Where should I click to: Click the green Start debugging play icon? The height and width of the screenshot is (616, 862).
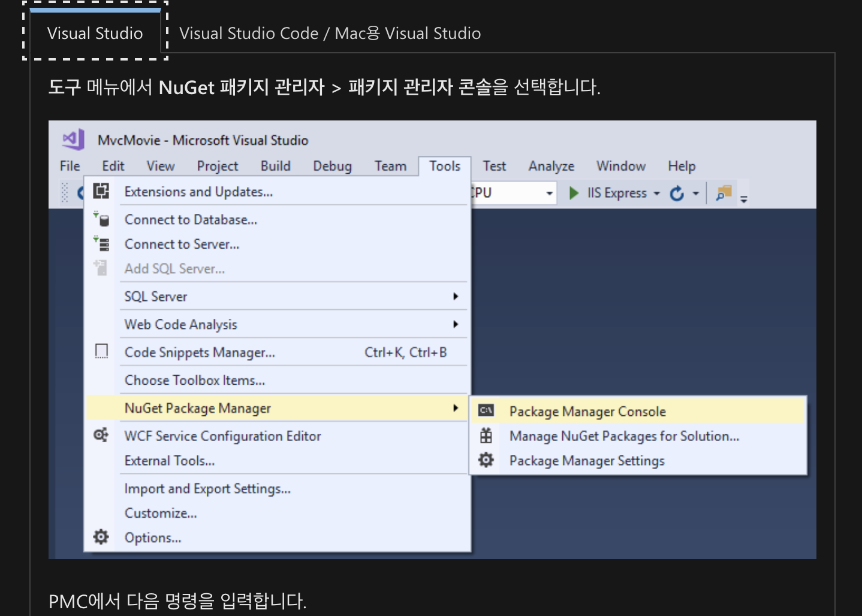coord(574,193)
